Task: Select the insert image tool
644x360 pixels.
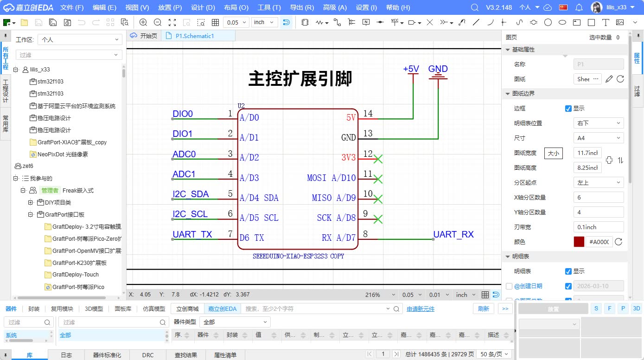Action: coord(619,22)
